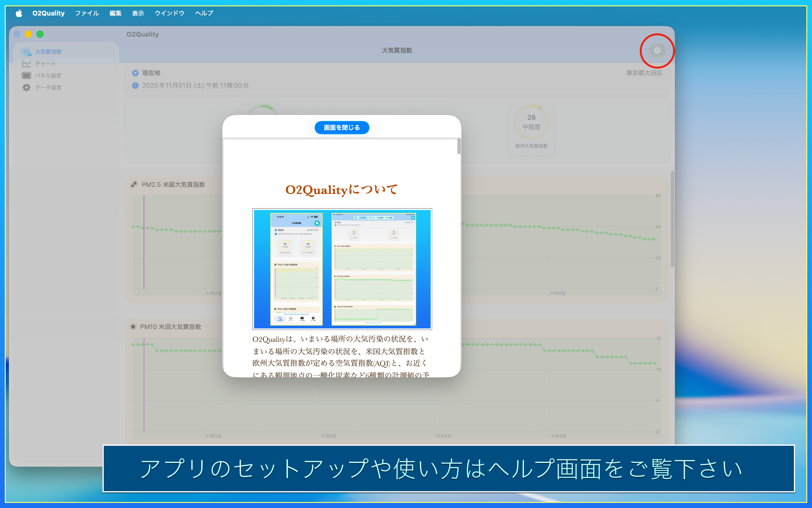Viewport: 812px width, 508px height.
Task: Click the 欧州大気質指数 label
Action: [x=532, y=146]
